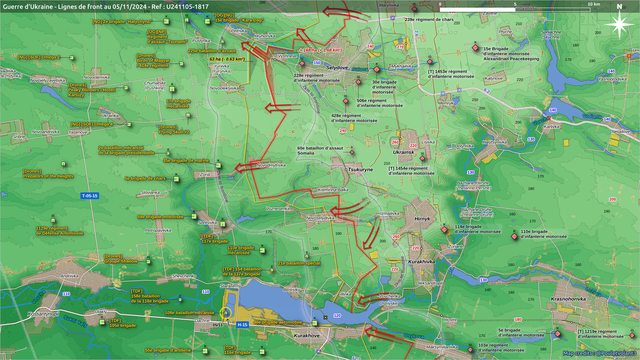
Task: Click the H-15 highway shield
Action: [242, 324]
